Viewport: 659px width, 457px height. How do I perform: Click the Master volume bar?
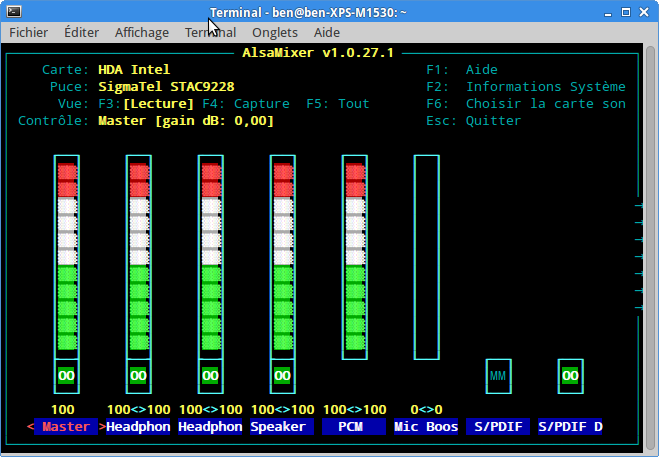point(67,257)
